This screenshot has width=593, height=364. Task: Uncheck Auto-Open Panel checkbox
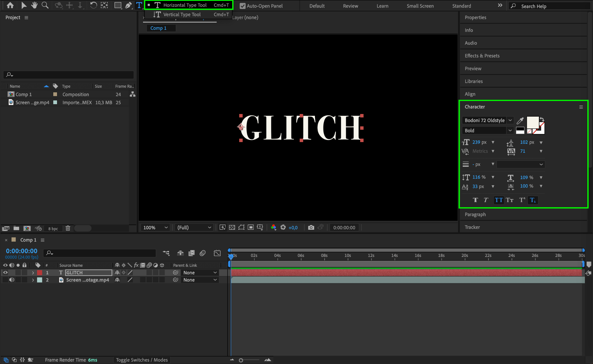click(243, 6)
